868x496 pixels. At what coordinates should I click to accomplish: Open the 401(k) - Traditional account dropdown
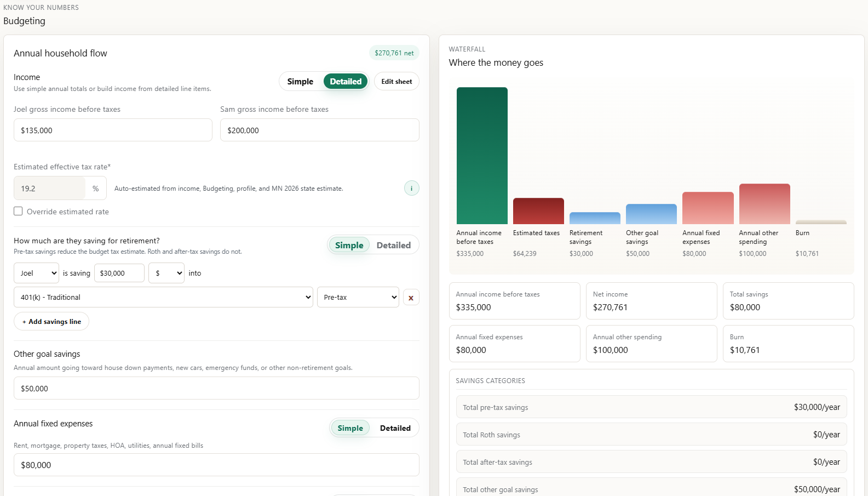pos(163,297)
